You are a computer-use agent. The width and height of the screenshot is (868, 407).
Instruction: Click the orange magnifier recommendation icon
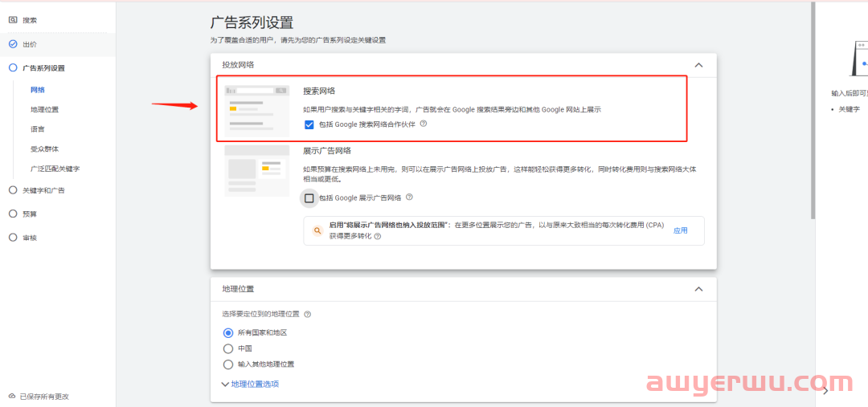click(x=317, y=230)
